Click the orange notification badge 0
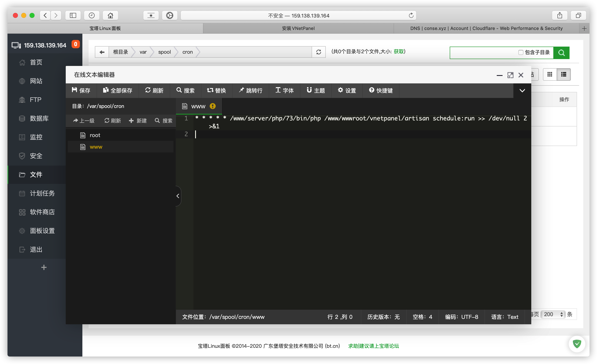This screenshot has height=364, width=597. click(76, 44)
